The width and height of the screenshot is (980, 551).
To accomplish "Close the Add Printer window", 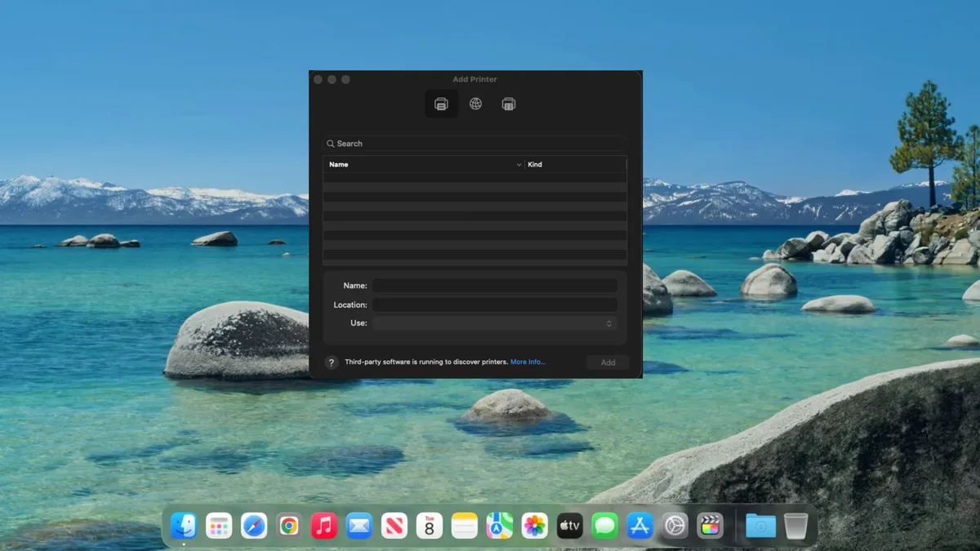I will [318, 79].
